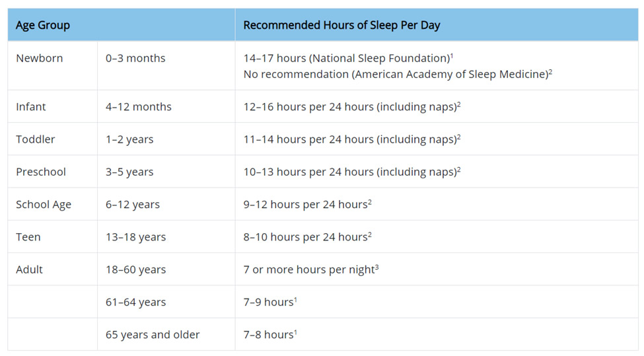Open footnote 1 after National Sleep Foundation

coord(451,55)
